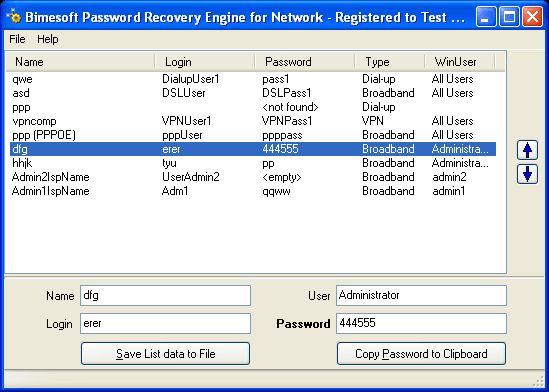The height and width of the screenshot is (392, 549).
Task: Sort by the Login column header
Action: pos(204,62)
